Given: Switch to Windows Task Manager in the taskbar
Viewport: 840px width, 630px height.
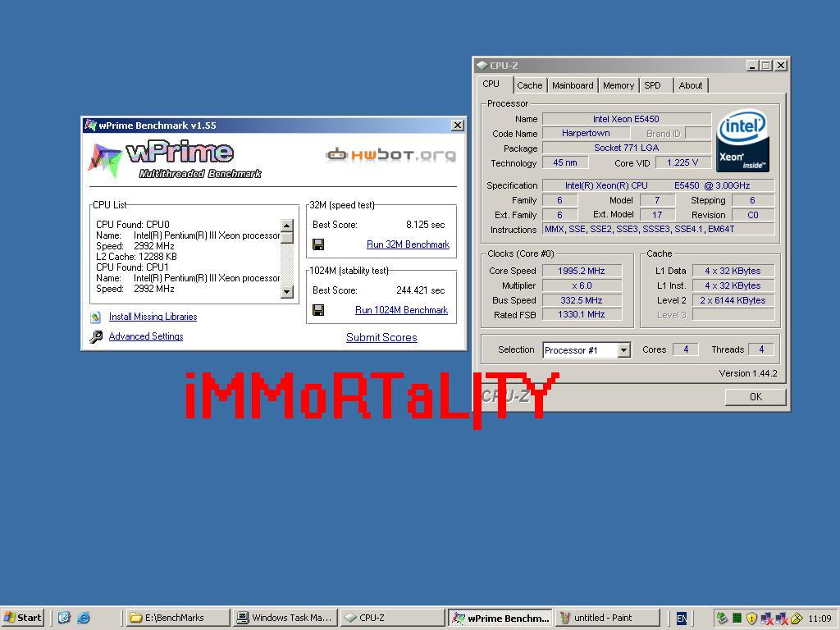Looking at the screenshot, I should (286, 618).
